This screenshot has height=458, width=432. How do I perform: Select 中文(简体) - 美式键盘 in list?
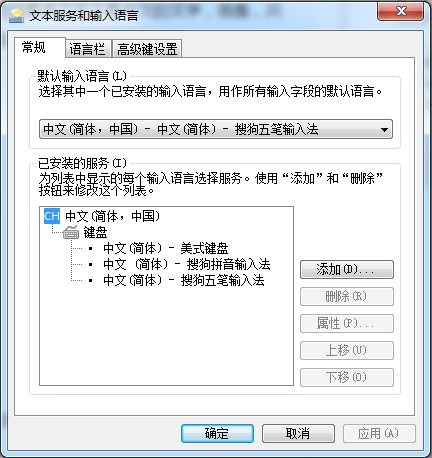(x=166, y=248)
